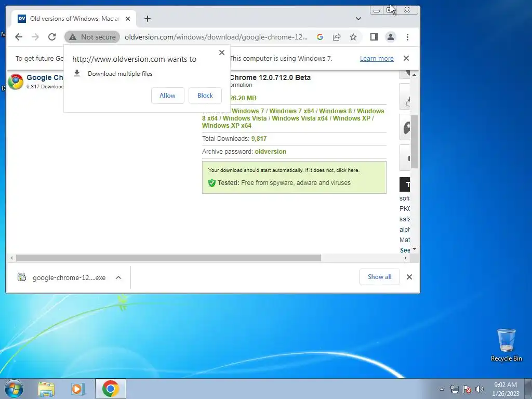Open the volume speaker tray icon

[x=479, y=389]
